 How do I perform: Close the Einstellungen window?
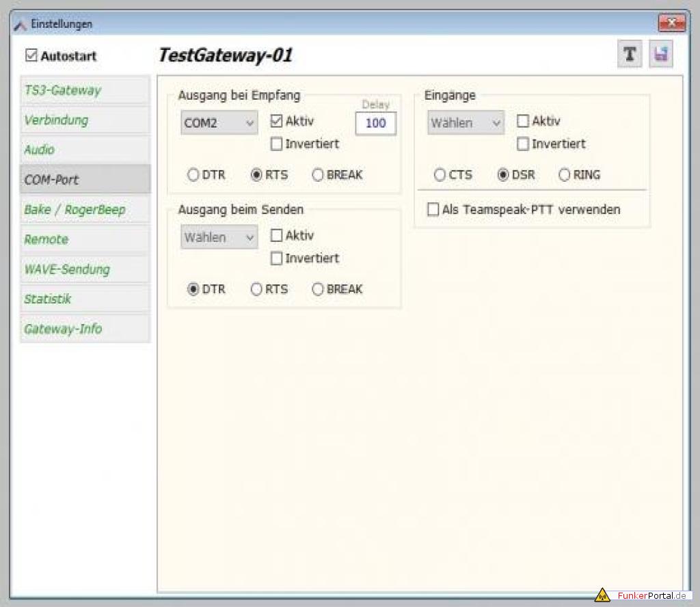tap(671, 24)
